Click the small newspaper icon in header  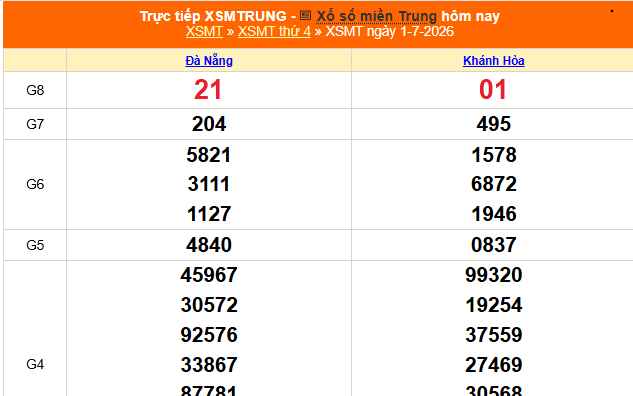[x=306, y=15]
